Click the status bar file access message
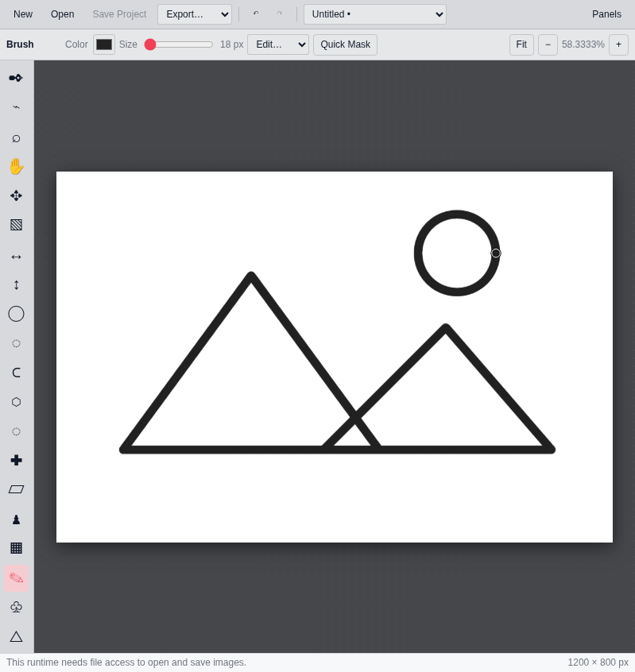The image size is (635, 672). pos(126,662)
